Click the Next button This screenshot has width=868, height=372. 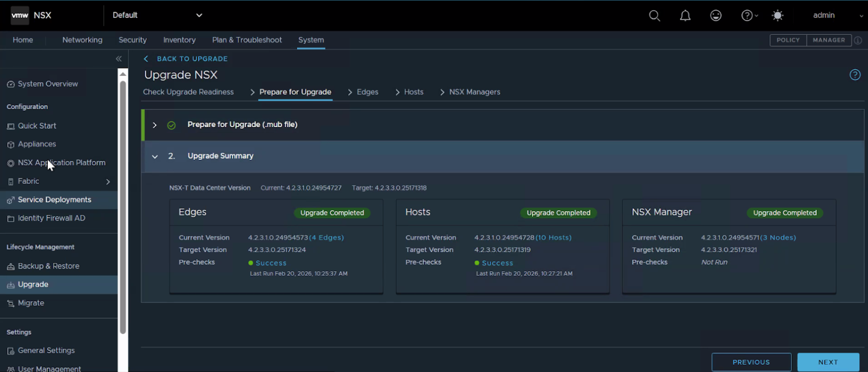(x=827, y=362)
